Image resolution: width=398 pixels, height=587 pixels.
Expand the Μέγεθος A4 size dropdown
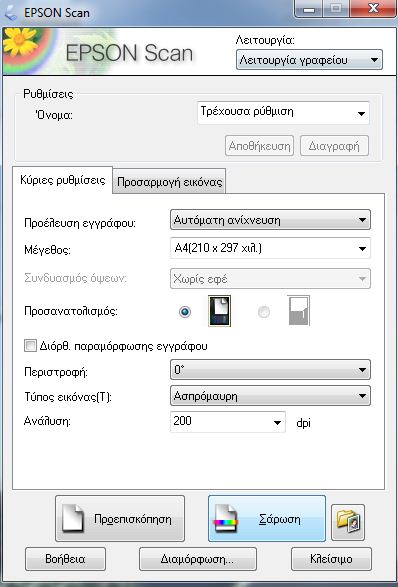click(270, 248)
